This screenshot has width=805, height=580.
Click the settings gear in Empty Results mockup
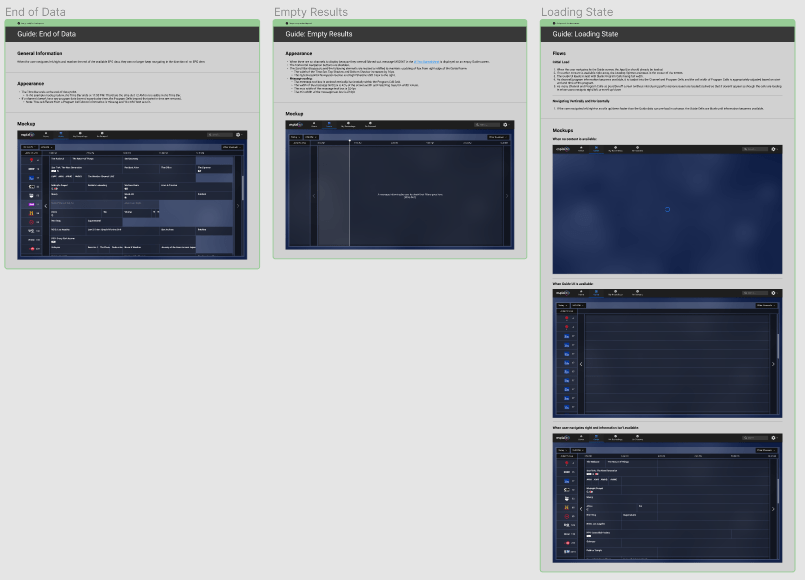505,125
